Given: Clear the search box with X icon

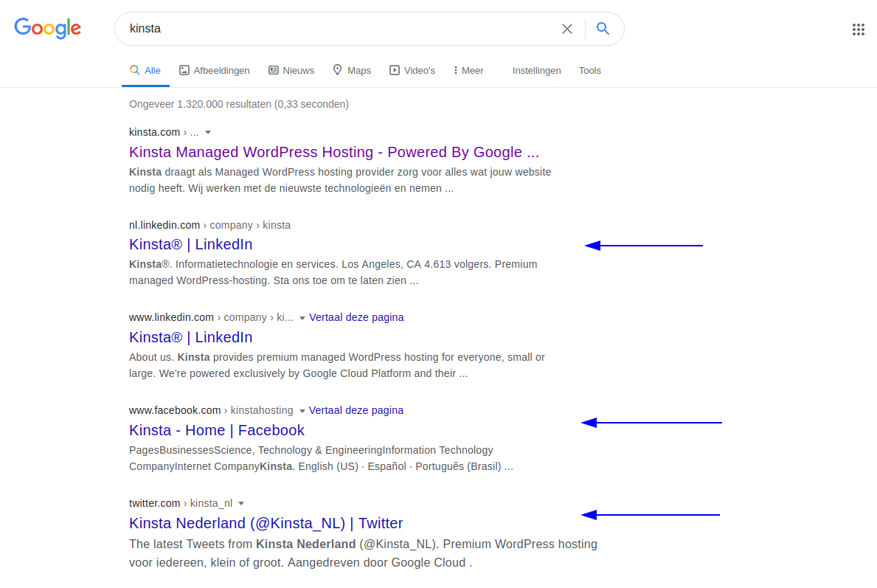Looking at the screenshot, I should point(567,29).
